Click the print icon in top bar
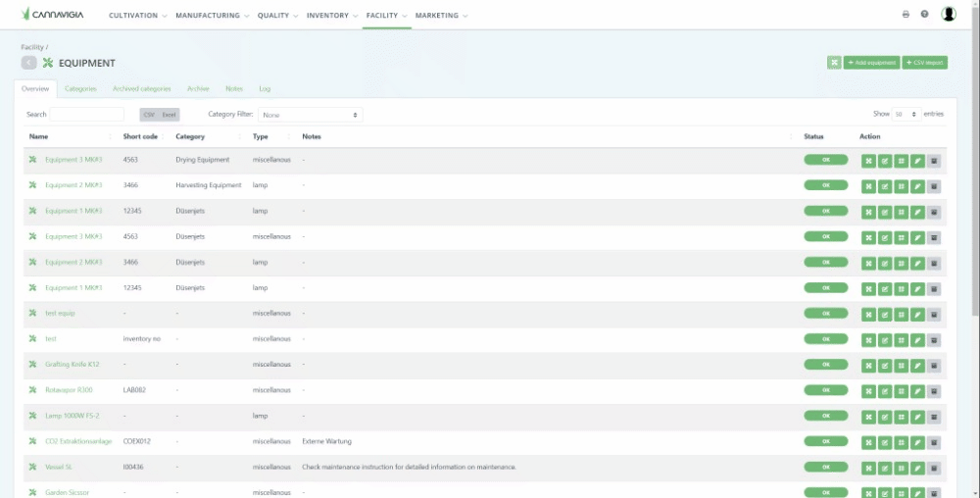Viewport: 980px width, 498px height. pyautogui.click(x=906, y=15)
